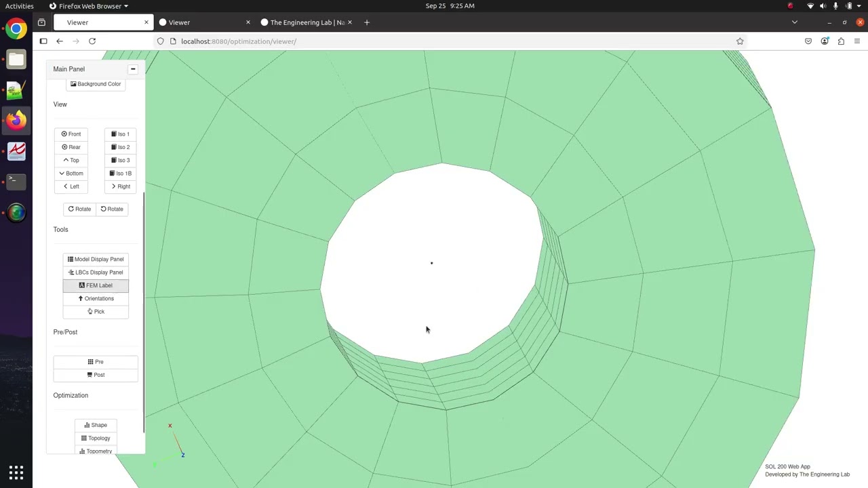The width and height of the screenshot is (868, 488).
Task: Set view to Iso 1B
Action: (x=121, y=174)
